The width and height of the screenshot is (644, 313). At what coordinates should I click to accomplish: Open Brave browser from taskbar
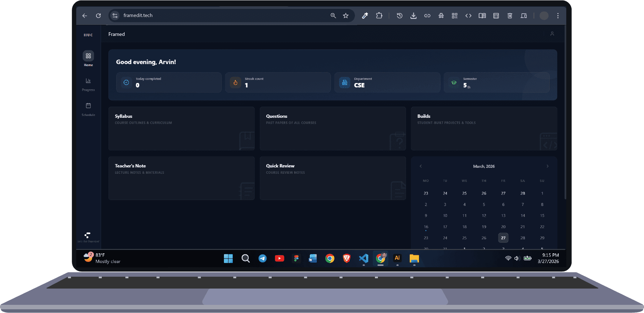[x=346, y=259]
